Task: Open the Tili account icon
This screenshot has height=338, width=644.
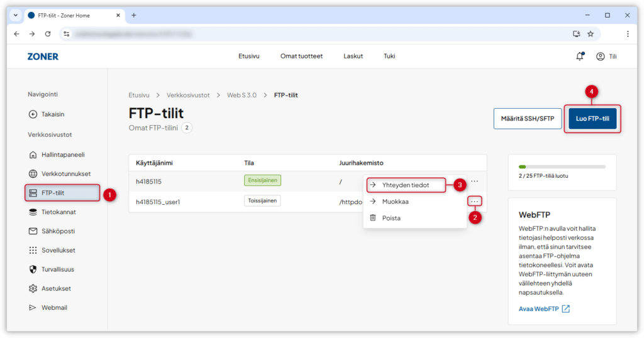Action: click(x=601, y=57)
